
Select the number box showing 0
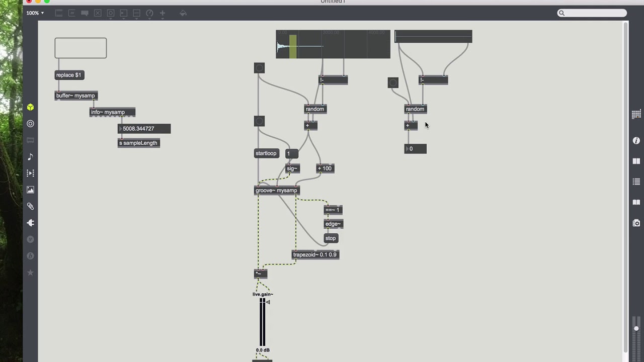click(x=416, y=149)
